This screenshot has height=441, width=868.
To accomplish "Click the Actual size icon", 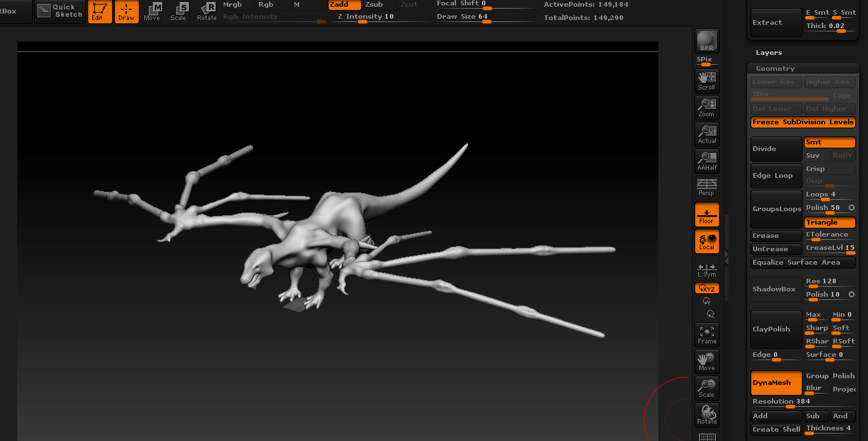I will pos(706,134).
